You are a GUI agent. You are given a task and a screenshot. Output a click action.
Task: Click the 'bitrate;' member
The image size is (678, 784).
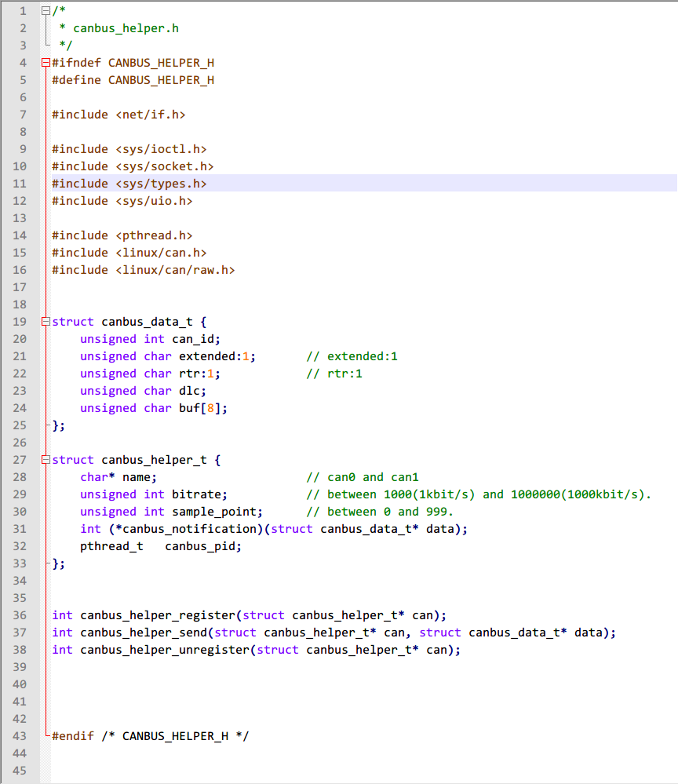[199, 494]
